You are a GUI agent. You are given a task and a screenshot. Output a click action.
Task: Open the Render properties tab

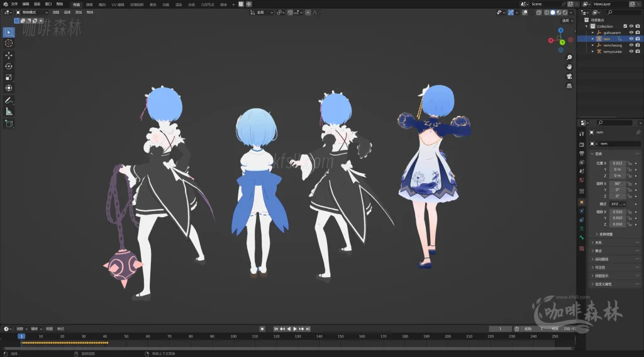coord(582,144)
